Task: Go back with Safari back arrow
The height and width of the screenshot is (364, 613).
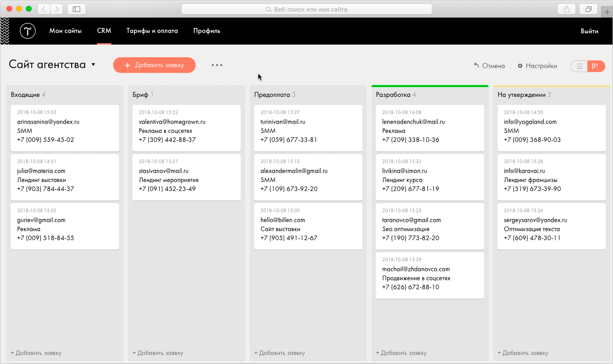Action: [44, 9]
